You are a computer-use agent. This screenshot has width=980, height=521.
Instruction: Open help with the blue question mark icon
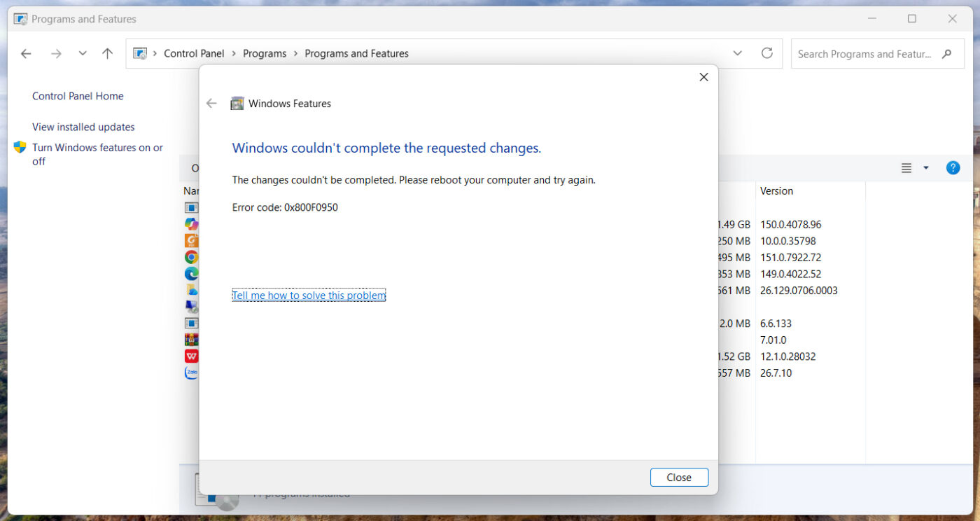coord(953,168)
